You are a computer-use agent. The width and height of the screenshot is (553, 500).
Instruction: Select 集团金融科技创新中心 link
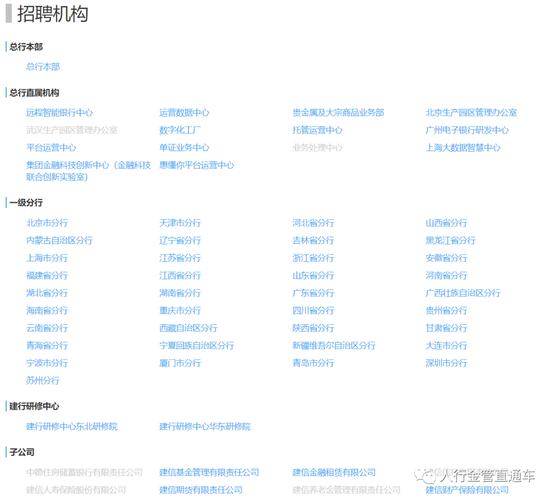click(x=88, y=171)
